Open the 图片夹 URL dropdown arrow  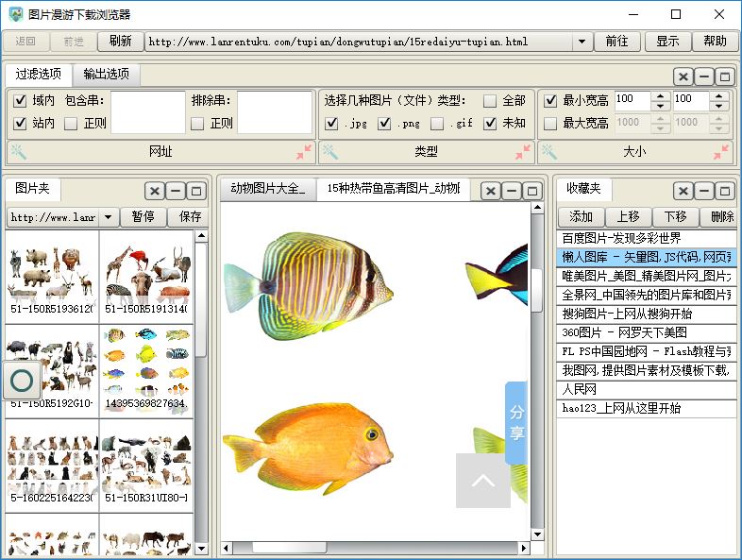click(x=109, y=217)
